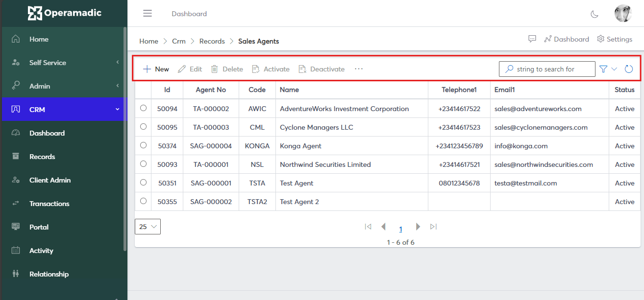Click the filter funnel icon
Screen dimensions: 644x300
pyautogui.click(x=603, y=69)
